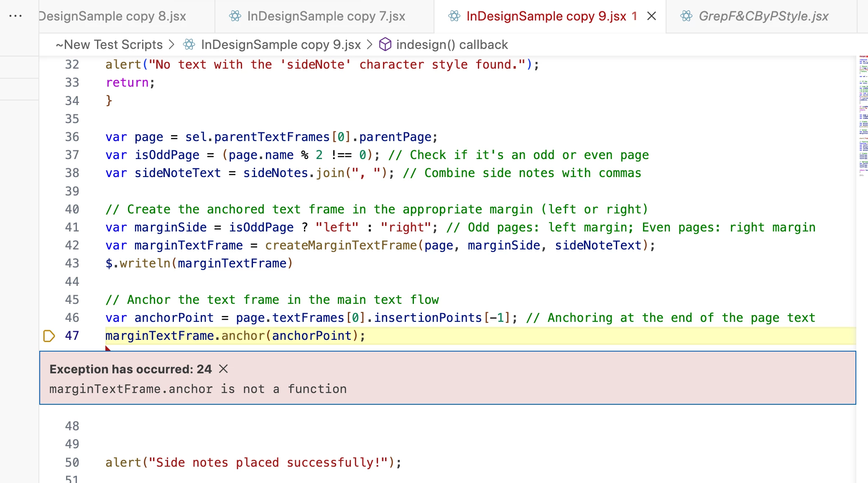The height and width of the screenshot is (483, 868).
Task: Click the breadcrumb file React icon
Action: [x=189, y=44]
